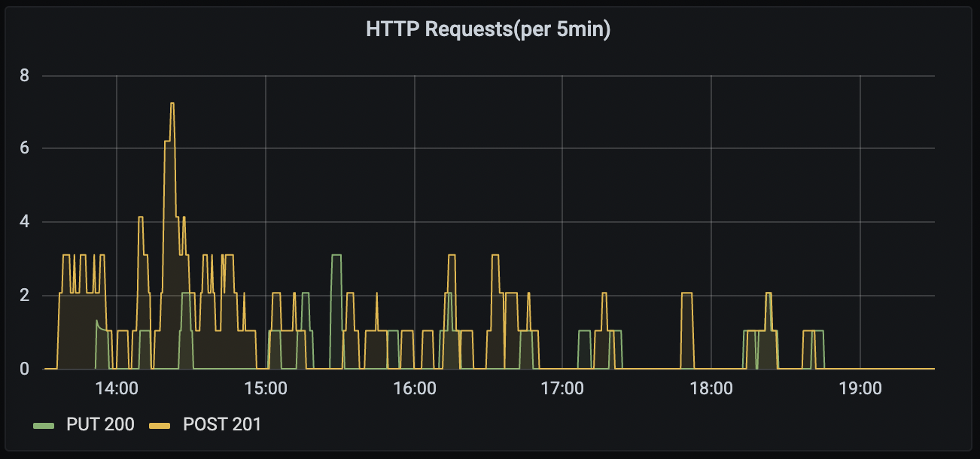
Task: Click the green PUT 200 legend color swatch
Action: coord(44,425)
